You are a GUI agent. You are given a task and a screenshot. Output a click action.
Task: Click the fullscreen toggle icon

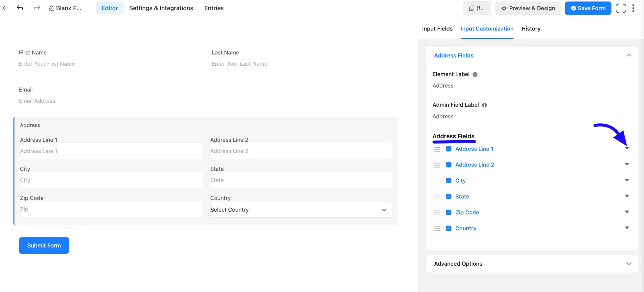point(621,8)
